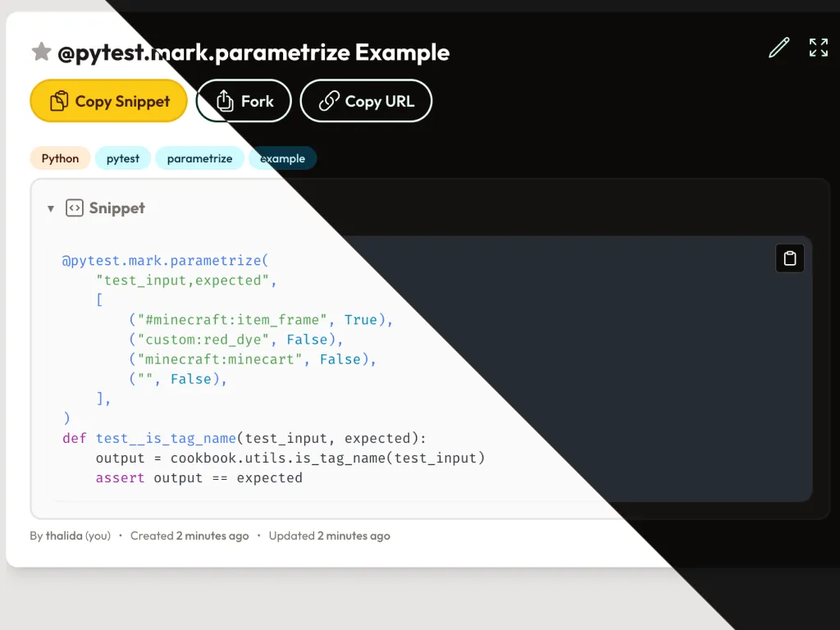Click the @pytest.mark.parametrize( code line
840x630 pixels.
point(165,260)
